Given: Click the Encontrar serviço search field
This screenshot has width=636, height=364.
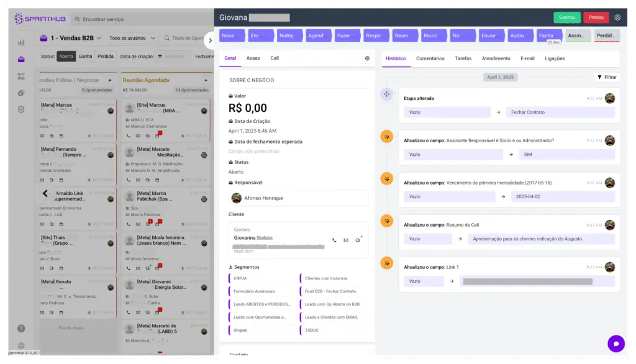Looking at the screenshot, I should [142, 19].
